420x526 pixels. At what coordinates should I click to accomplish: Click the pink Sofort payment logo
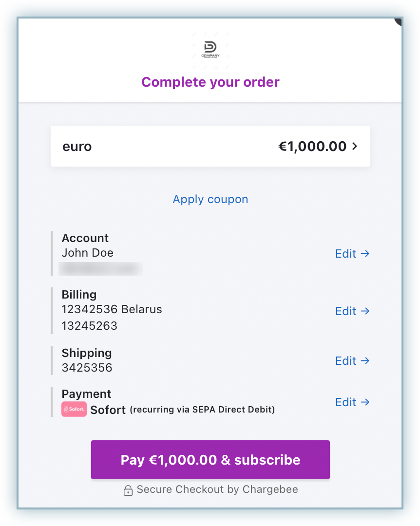coord(74,410)
